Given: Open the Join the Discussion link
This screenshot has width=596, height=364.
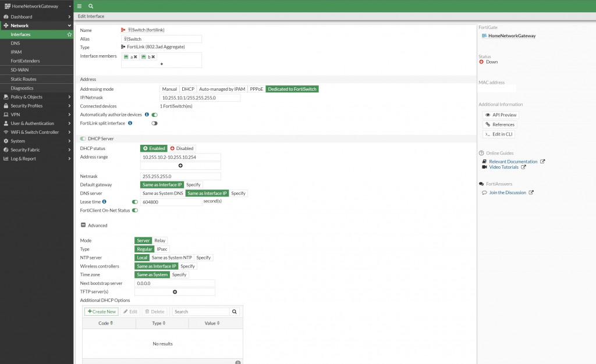Looking at the screenshot, I should (508, 192).
